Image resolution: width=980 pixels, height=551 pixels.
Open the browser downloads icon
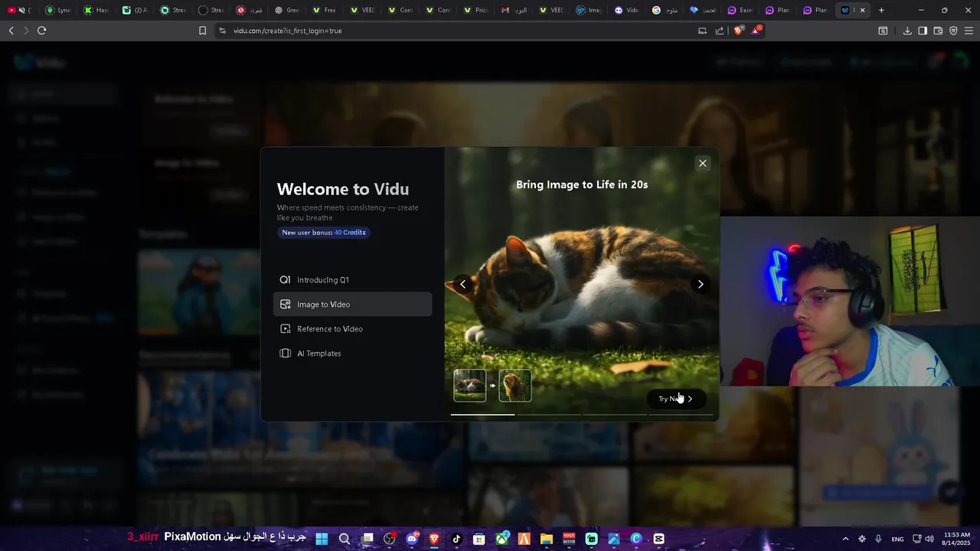[907, 31]
